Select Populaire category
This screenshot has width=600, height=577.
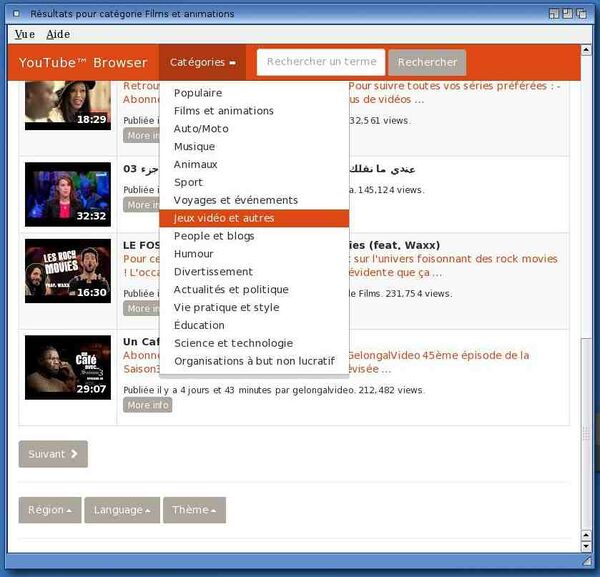click(x=198, y=93)
